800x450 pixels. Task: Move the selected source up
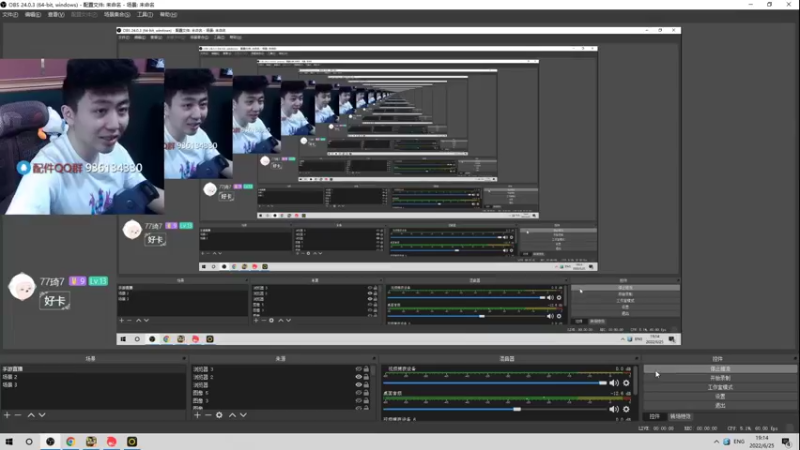coord(232,415)
